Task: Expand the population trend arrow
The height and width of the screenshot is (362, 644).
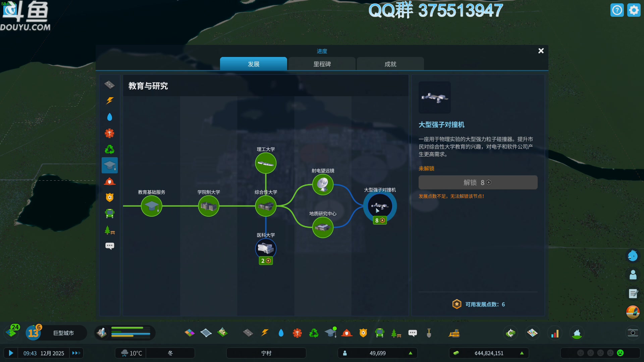Action: pyautogui.click(x=410, y=353)
